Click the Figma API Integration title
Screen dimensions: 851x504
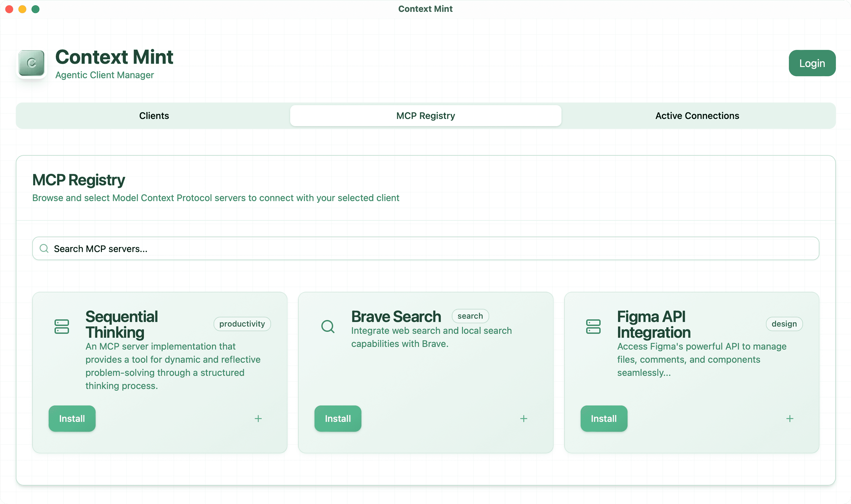click(654, 324)
